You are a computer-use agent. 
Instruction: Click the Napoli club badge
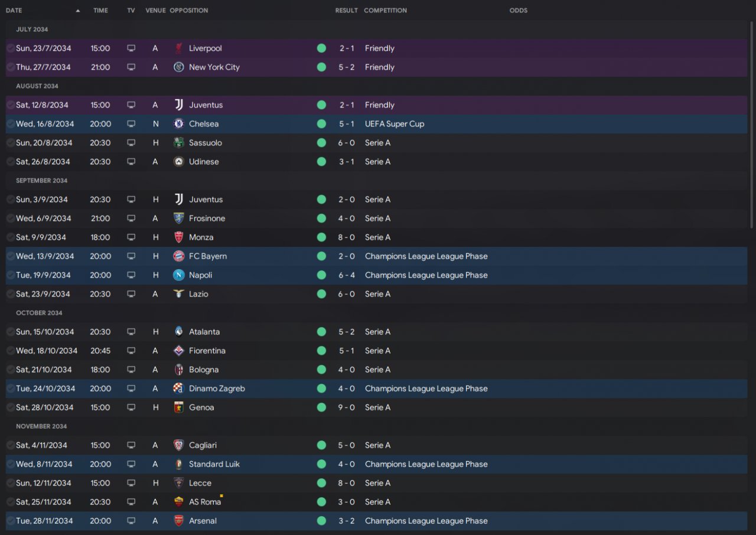pos(179,275)
